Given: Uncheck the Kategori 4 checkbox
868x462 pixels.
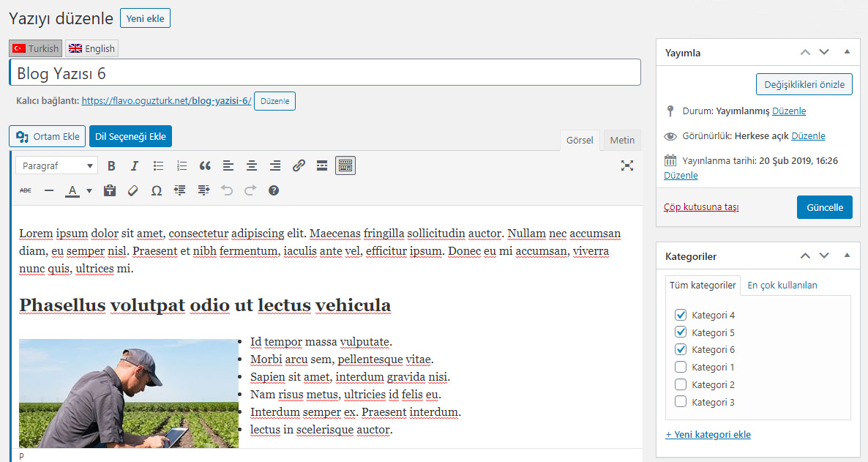Looking at the screenshot, I should point(681,315).
